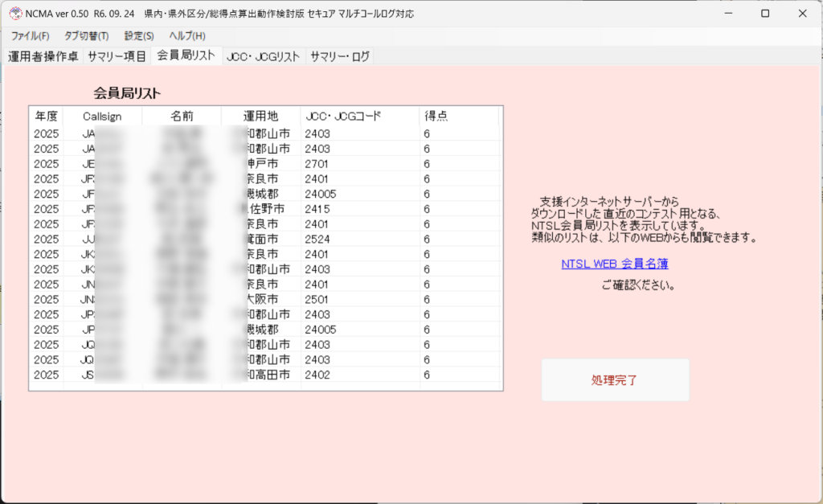Open the NTSL WEB 会員名簿 link

(615, 264)
